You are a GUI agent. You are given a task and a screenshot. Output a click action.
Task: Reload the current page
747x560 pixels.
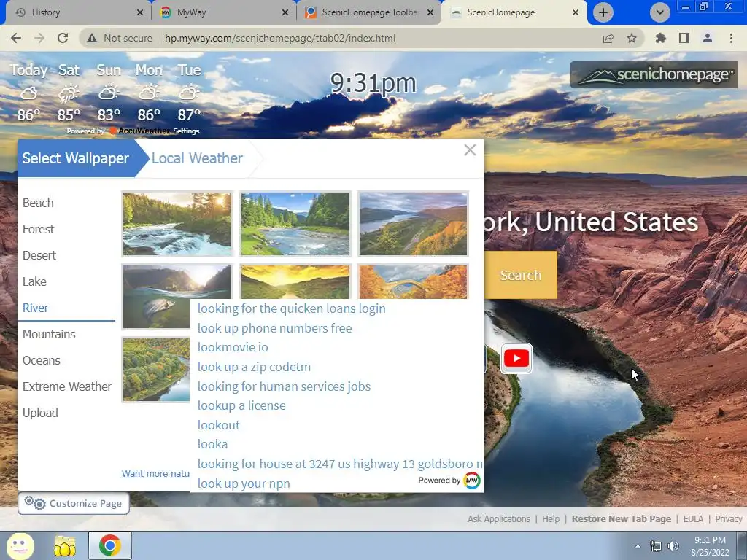point(63,38)
